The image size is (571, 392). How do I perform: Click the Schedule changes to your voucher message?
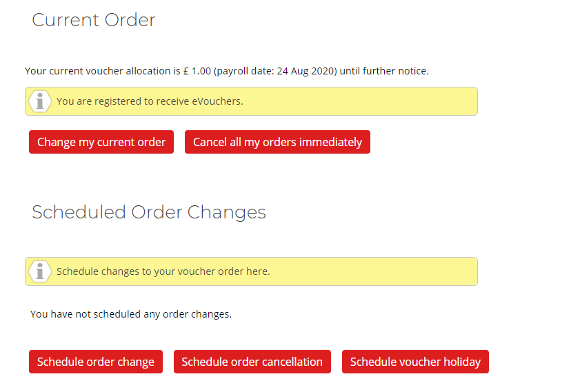coord(163,271)
